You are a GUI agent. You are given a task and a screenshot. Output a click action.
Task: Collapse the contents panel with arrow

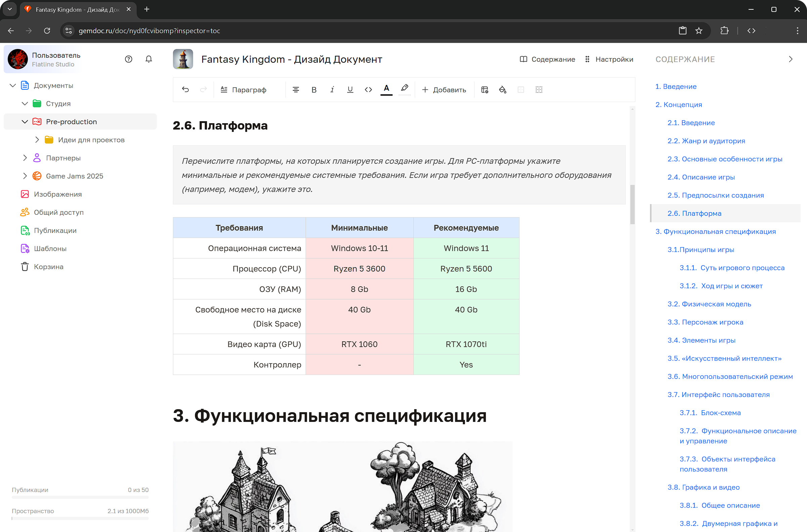791,59
